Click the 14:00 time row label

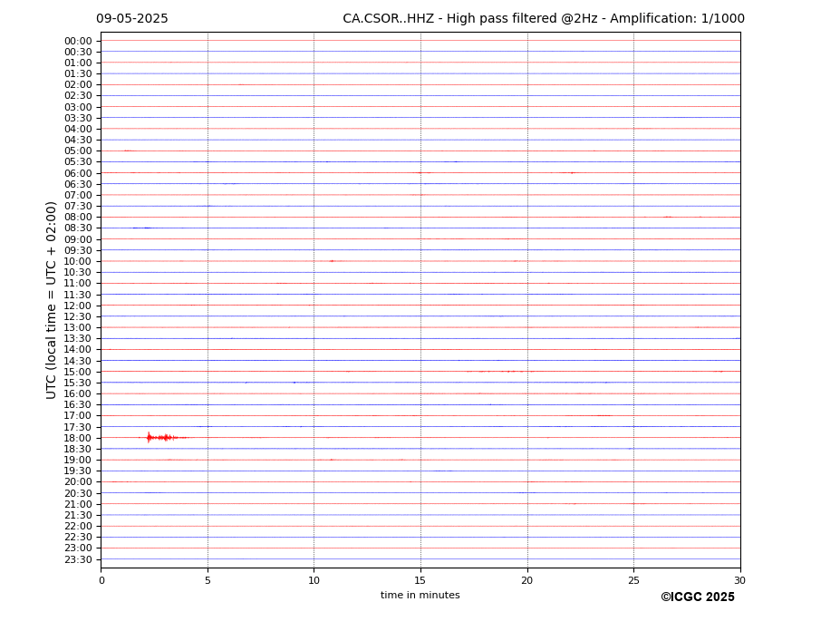click(x=78, y=350)
